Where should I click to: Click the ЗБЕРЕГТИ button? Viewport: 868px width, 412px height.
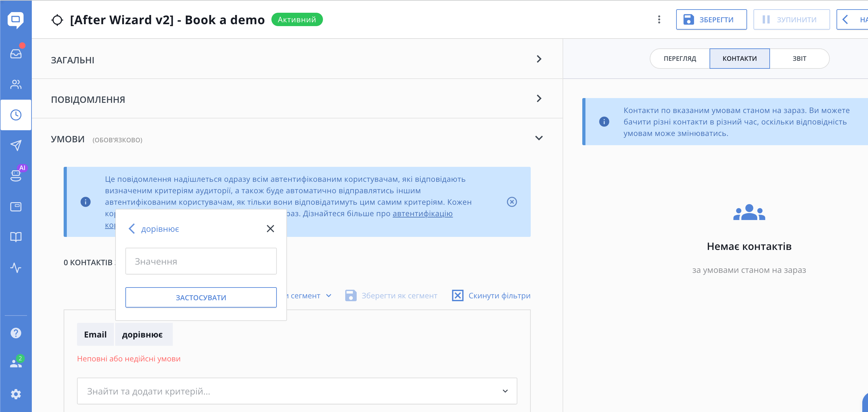click(x=711, y=19)
